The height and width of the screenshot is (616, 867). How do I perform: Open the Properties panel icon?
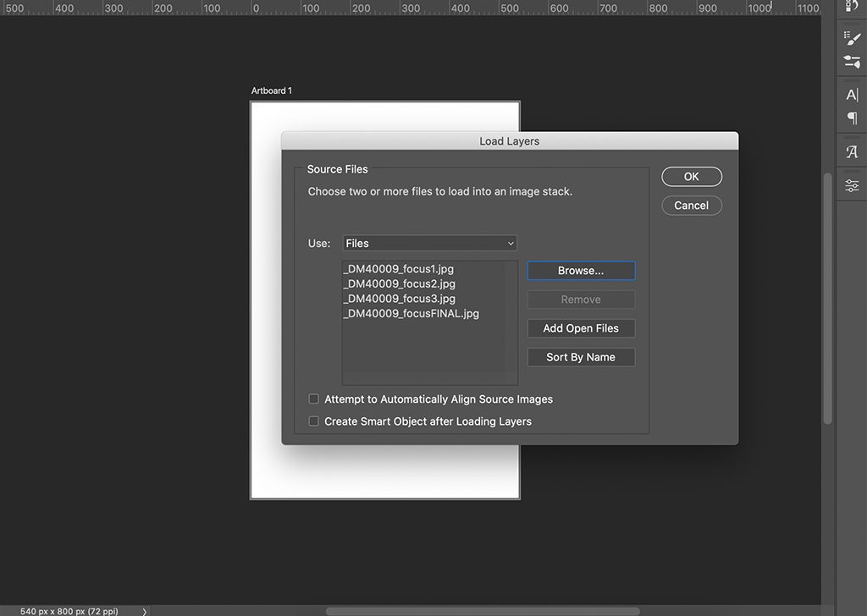tap(852, 185)
